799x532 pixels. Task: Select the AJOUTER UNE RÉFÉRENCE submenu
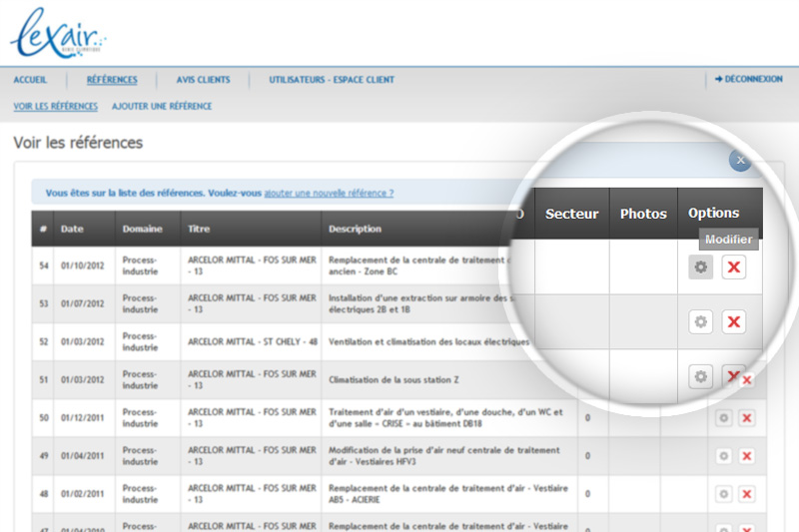click(x=162, y=106)
